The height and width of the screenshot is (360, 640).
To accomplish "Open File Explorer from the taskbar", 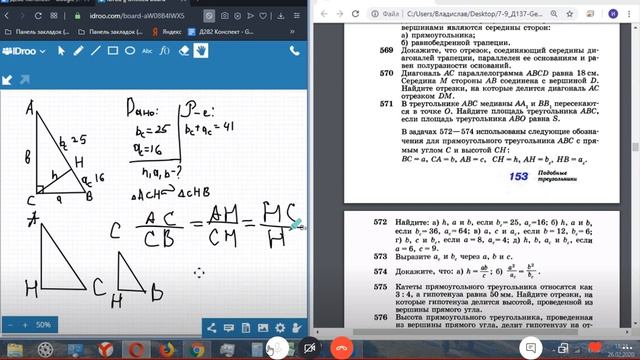I will pyautogui.click(x=15, y=350).
